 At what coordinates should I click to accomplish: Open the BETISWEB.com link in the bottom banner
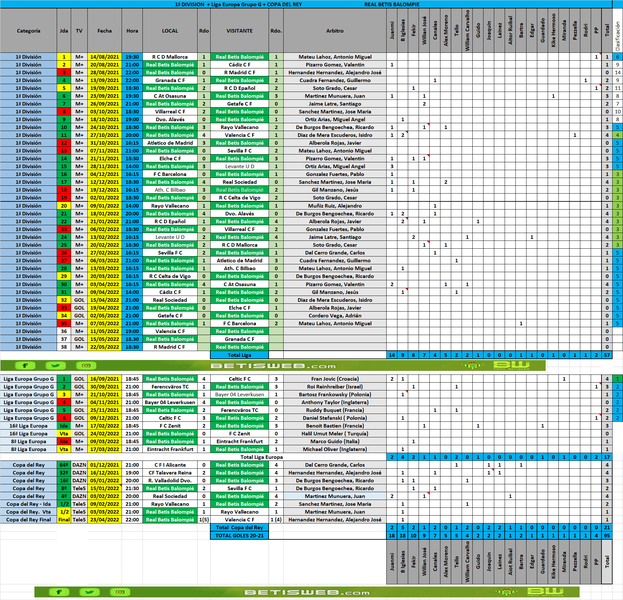(x=306, y=592)
